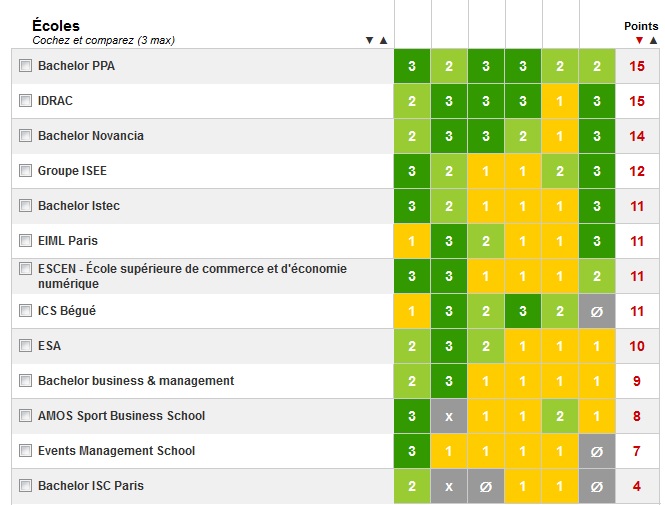Enable the ICS Bégué checkbox
Screen dimensions: 665x505
[x=25, y=310]
